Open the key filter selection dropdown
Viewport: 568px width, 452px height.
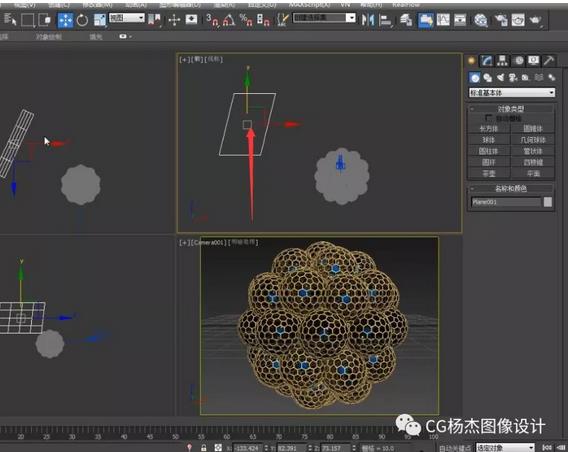tap(505, 448)
